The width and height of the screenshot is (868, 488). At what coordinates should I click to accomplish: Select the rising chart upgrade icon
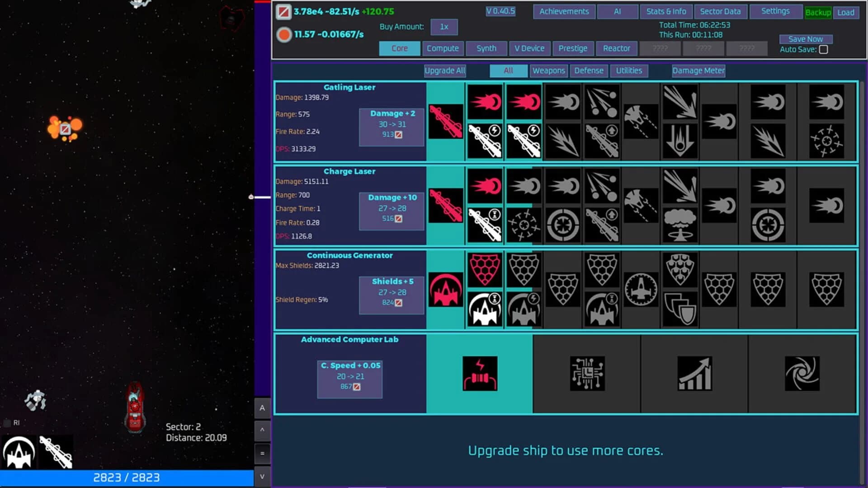tap(695, 372)
